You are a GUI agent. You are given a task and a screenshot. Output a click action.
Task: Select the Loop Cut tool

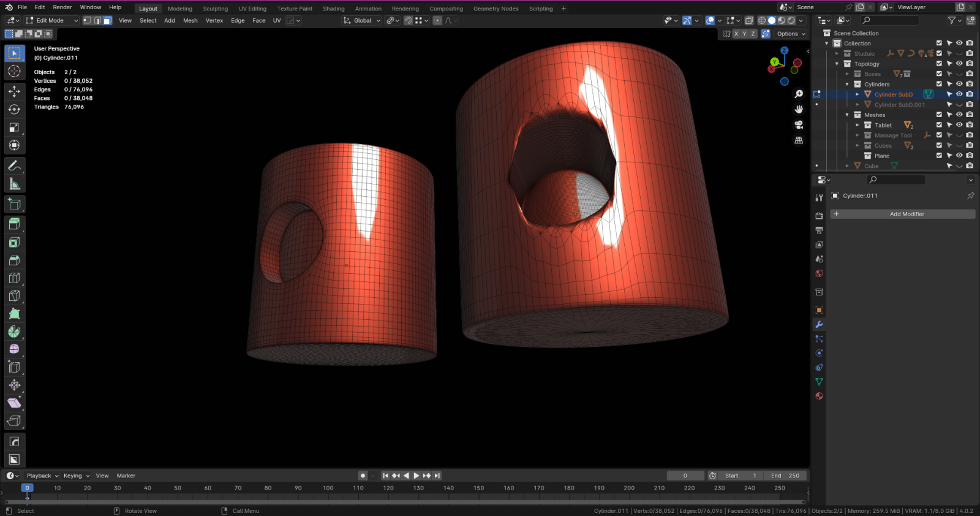point(15,278)
